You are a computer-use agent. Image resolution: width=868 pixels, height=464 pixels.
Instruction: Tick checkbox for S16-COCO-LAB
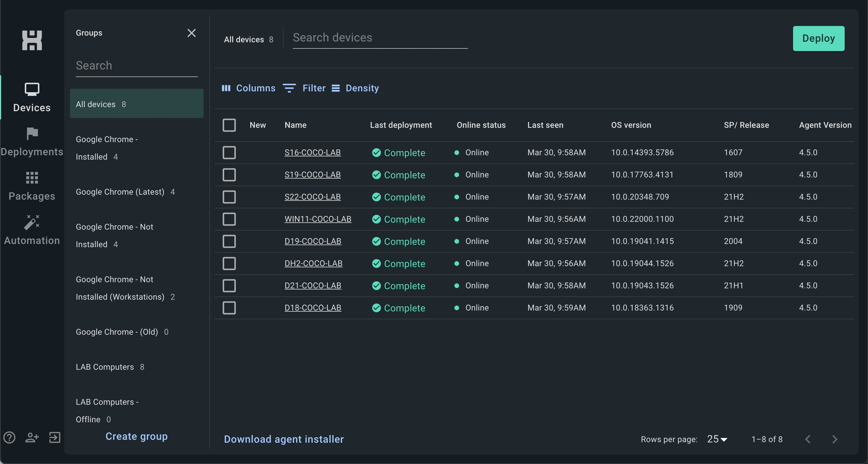click(229, 152)
